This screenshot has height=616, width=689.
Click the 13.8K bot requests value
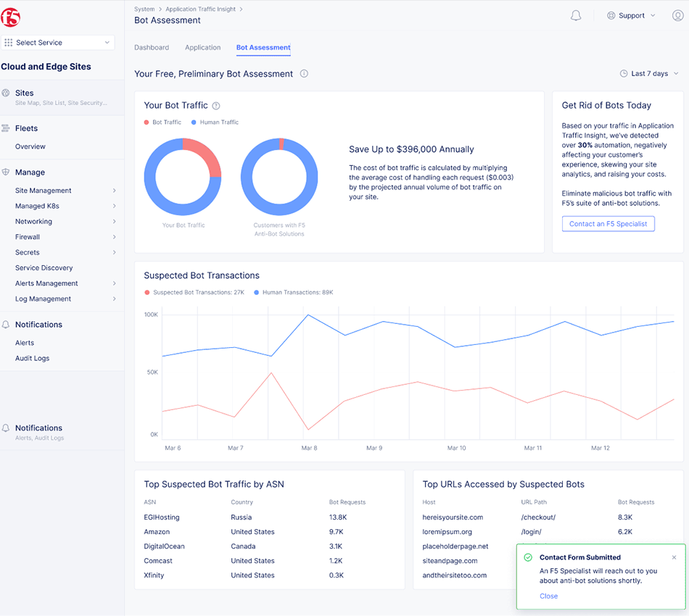pos(338,517)
